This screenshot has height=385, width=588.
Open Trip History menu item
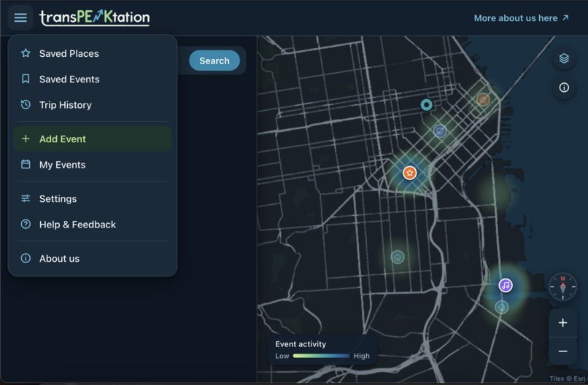pos(93,105)
